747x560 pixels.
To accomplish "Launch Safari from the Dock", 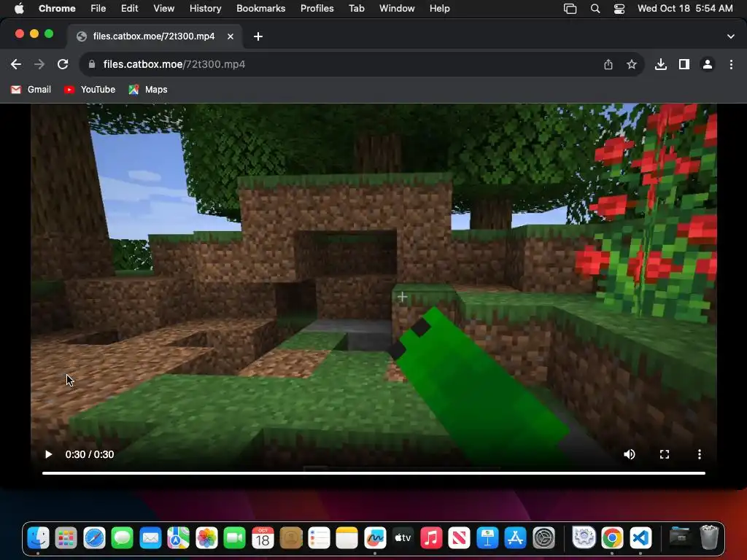I will [x=94, y=538].
